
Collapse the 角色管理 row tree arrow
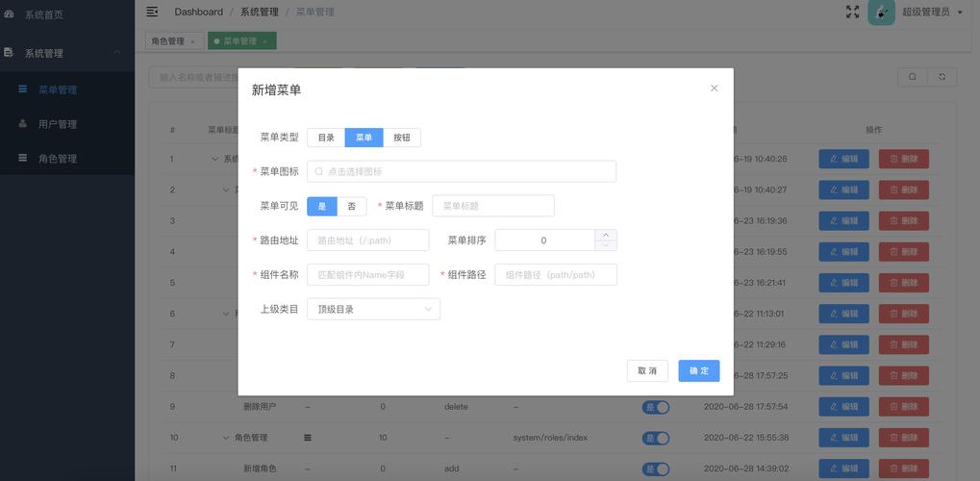coord(226,438)
